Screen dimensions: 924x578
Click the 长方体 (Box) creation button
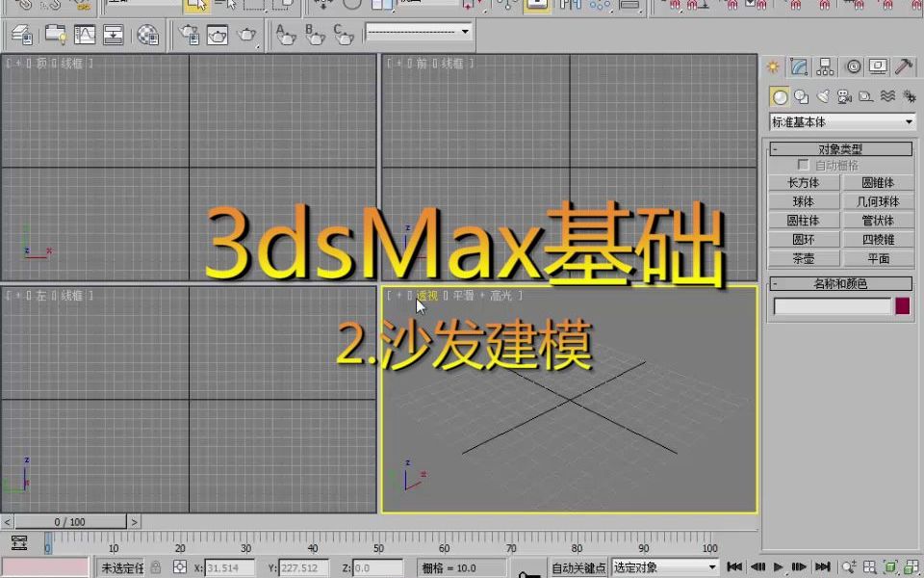(x=805, y=183)
